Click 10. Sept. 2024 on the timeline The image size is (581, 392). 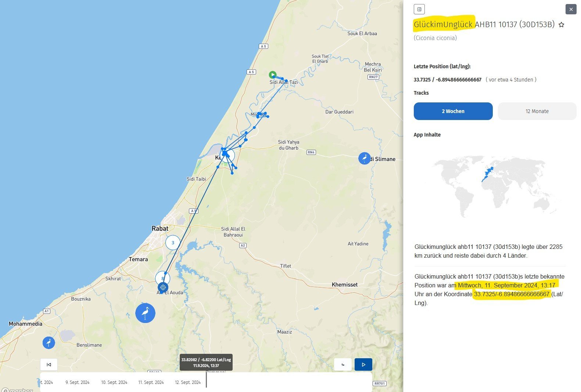pos(114,382)
